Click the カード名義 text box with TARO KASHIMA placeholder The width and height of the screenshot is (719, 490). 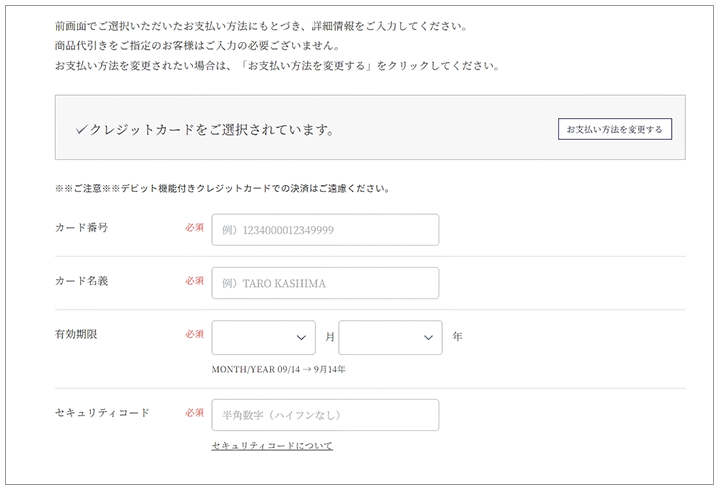coord(325,283)
